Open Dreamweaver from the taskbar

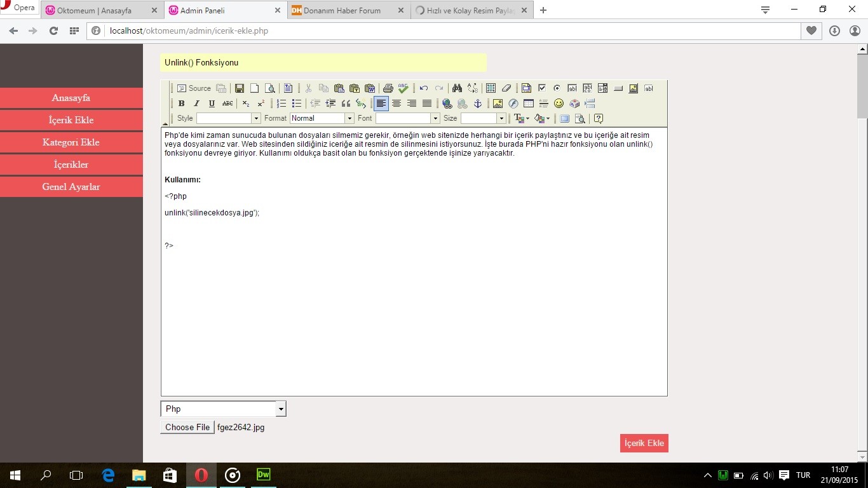[263, 475]
